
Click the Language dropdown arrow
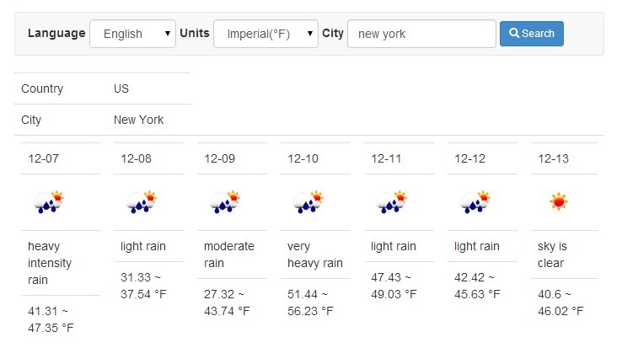point(168,34)
